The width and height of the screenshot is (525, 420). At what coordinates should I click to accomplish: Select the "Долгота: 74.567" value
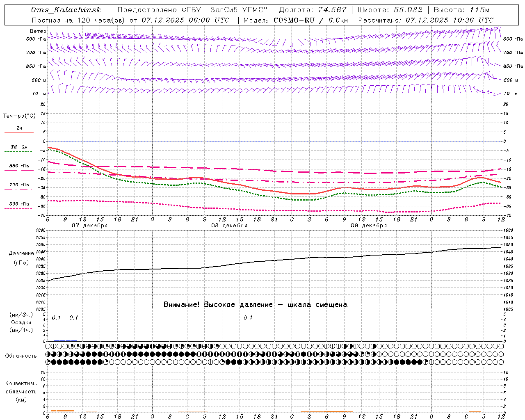pos(313,10)
